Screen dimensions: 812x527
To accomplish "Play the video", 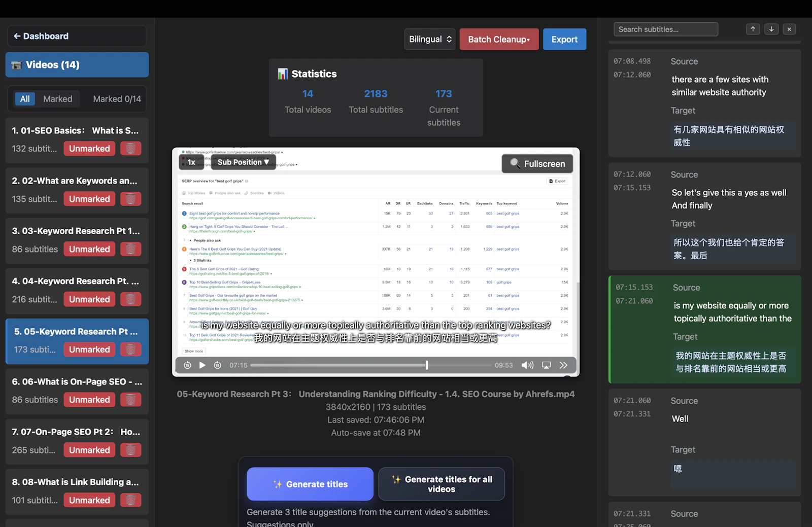I will tap(202, 365).
